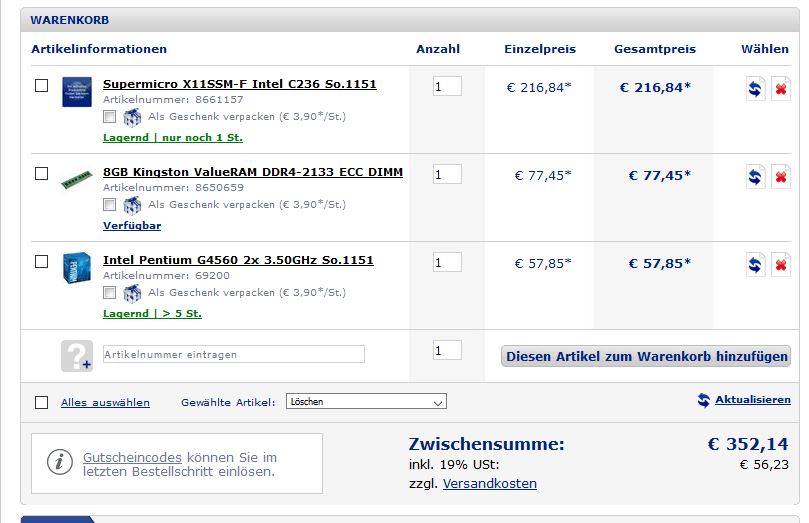The width and height of the screenshot is (809, 523).
Task: Open the Gewählte Artikel Löschen dropdown
Action: click(x=366, y=401)
